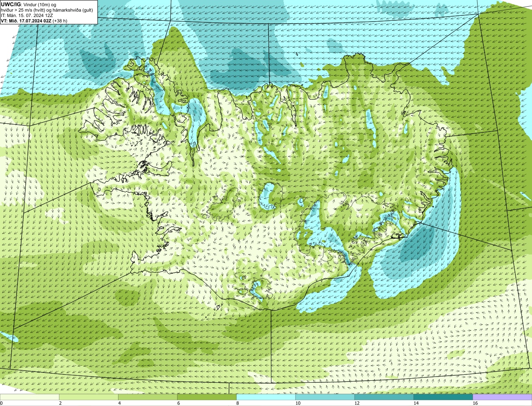Click the '4' label on the wind scale
The image size is (532, 406).
click(119, 403)
